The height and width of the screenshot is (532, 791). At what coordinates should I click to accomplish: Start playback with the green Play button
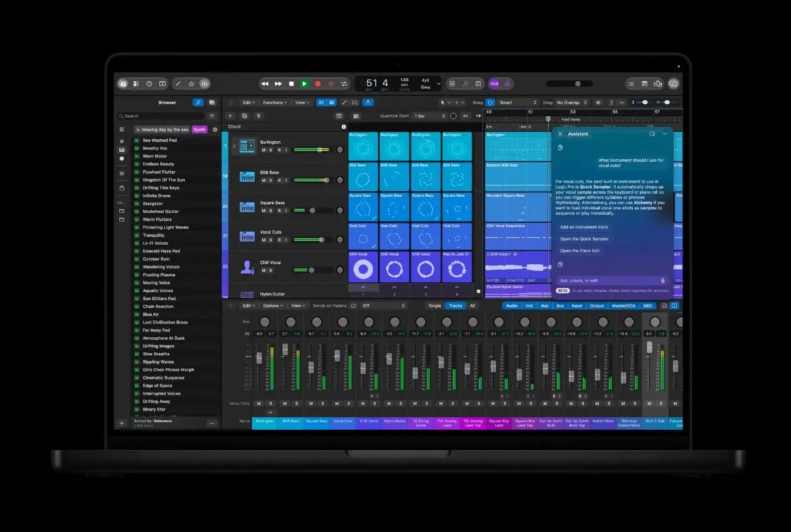[x=304, y=84]
